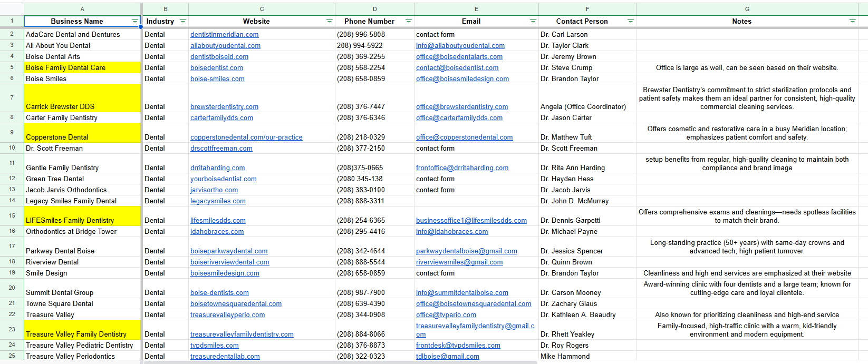This screenshot has width=868, height=364.
Task: Open the office@tvperio.com email link
Action: tap(446, 315)
